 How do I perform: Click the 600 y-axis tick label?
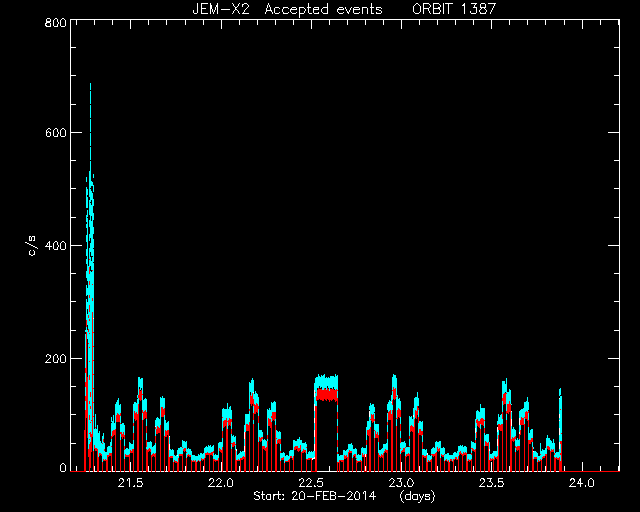click(56, 133)
